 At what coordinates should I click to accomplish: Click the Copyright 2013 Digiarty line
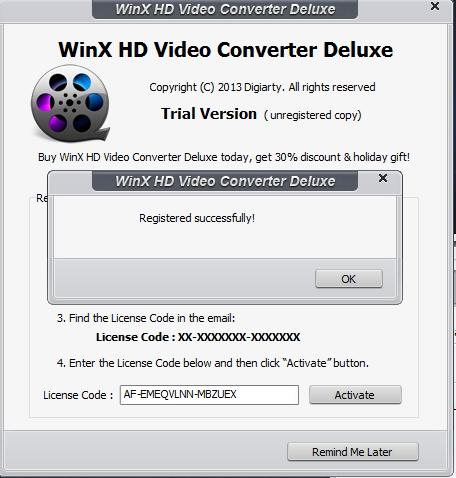point(262,87)
